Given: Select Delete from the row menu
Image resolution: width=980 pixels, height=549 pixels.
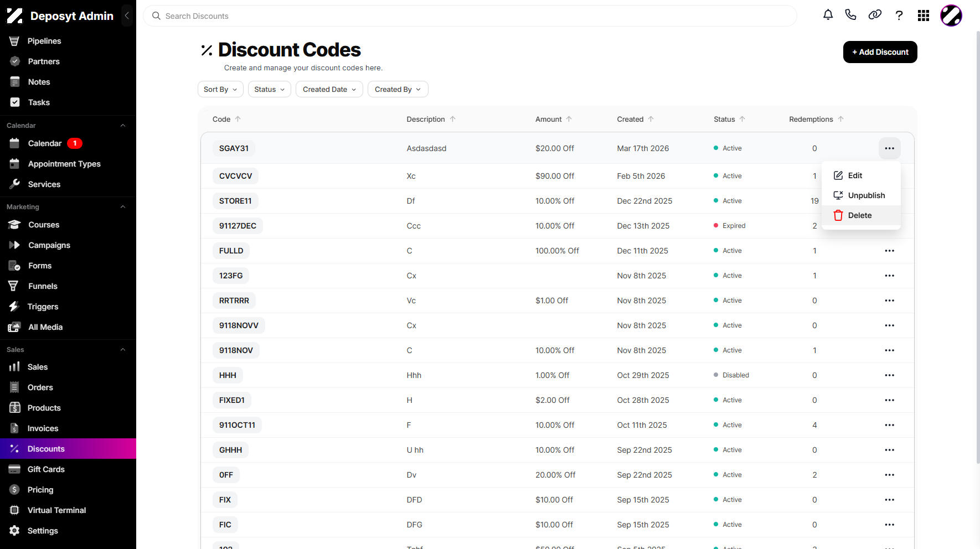Looking at the screenshot, I should (x=861, y=215).
